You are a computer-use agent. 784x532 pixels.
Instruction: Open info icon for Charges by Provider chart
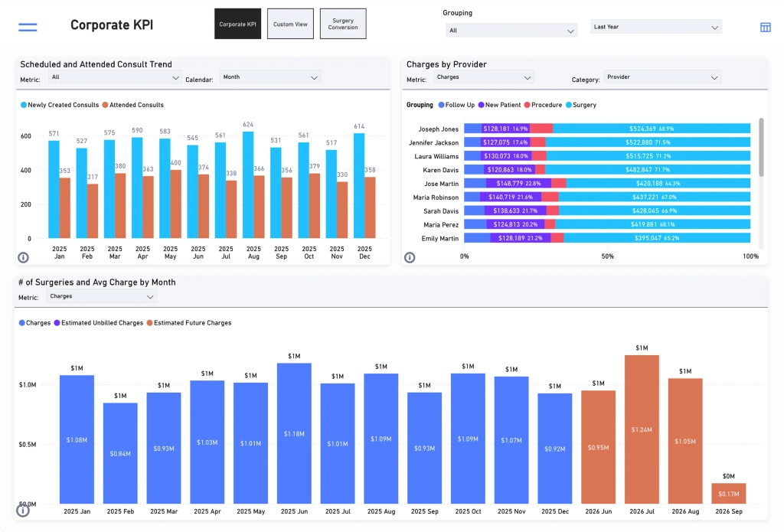click(x=410, y=257)
